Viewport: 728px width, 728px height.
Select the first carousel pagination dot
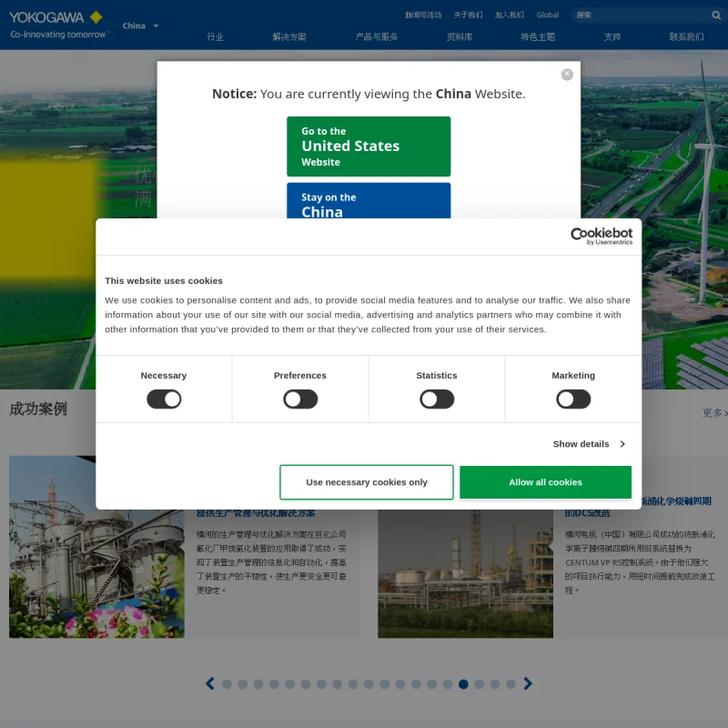coord(227,684)
